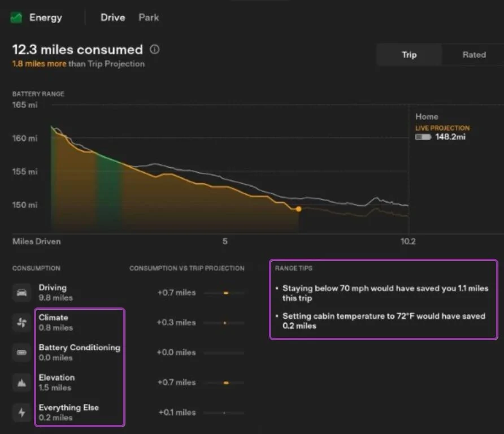Click the Elevation mountain icon
Viewport: 504px width, 434px height.
coord(22,383)
